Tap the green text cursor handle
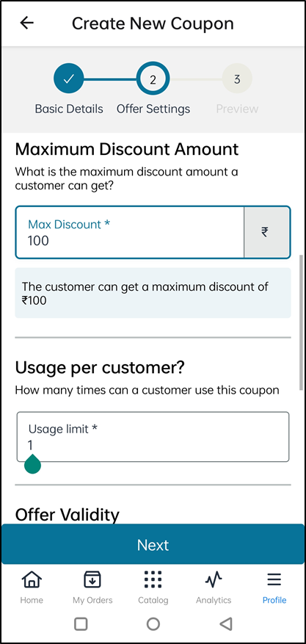The image size is (306, 644). coord(32,463)
